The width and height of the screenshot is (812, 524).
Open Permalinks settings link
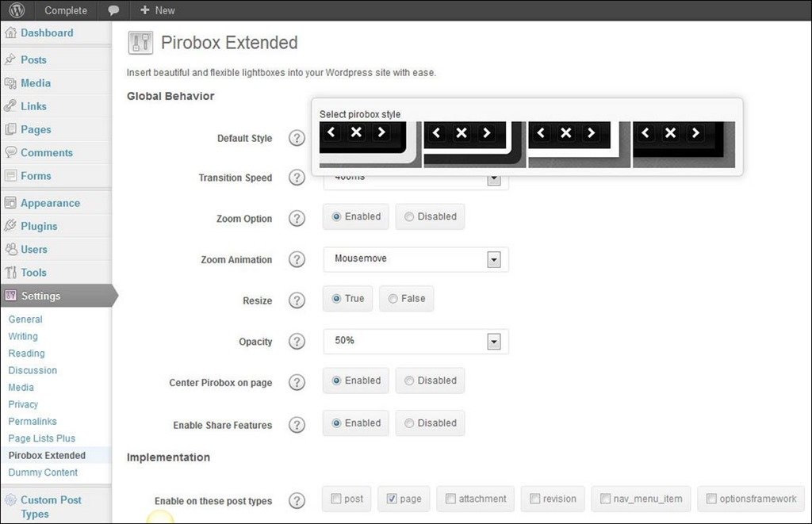[33, 422]
